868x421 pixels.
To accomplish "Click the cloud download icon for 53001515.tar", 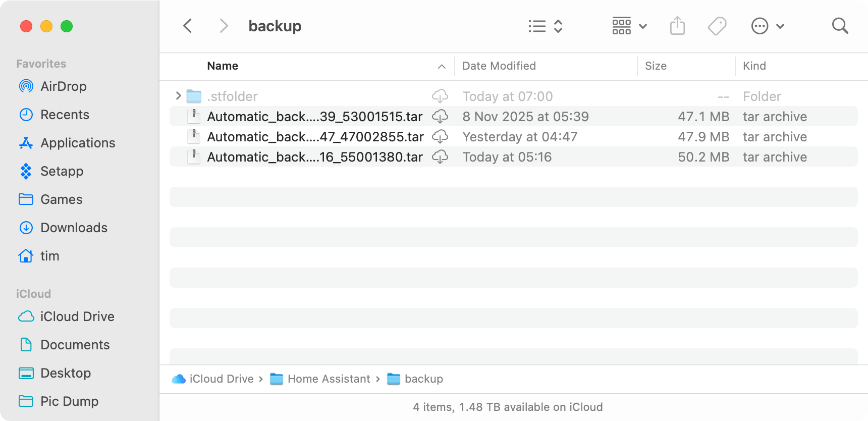I will pos(440,117).
